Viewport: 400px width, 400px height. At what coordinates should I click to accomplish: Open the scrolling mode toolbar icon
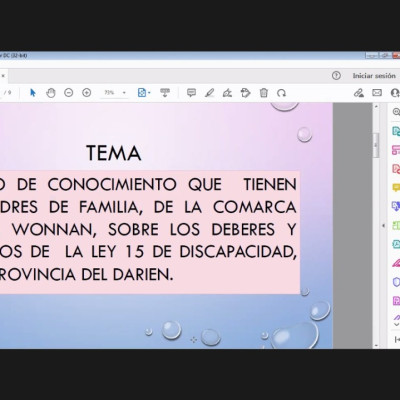(165, 93)
